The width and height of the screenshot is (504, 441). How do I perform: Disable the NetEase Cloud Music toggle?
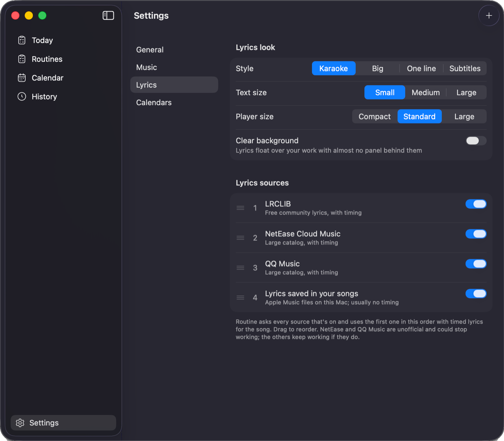pos(476,234)
